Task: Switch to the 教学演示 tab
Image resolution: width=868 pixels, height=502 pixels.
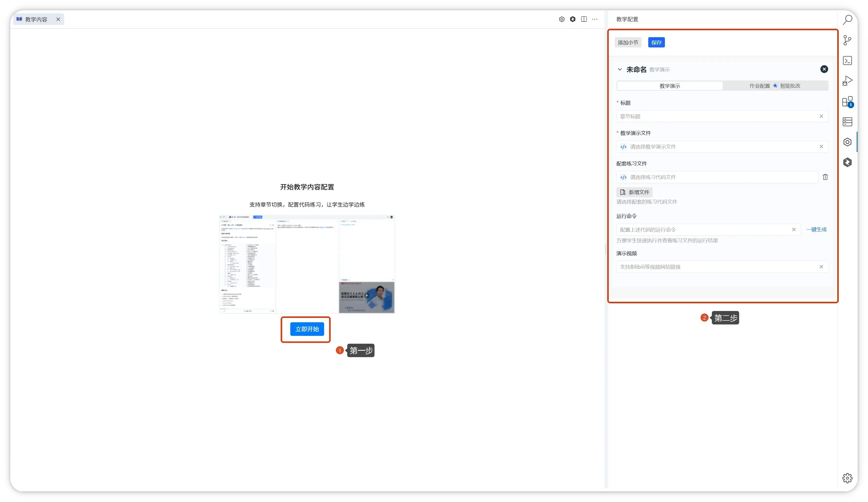Action: [x=670, y=86]
